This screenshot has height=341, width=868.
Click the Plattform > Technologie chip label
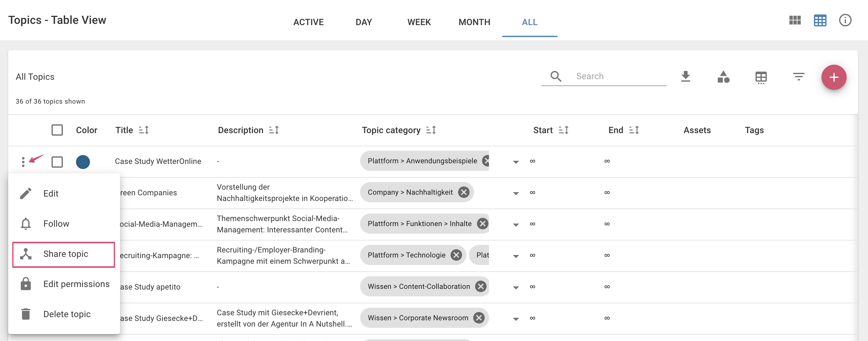point(406,255)
